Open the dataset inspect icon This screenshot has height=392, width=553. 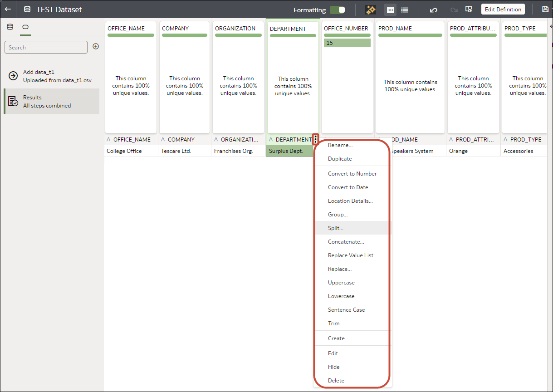469,9
